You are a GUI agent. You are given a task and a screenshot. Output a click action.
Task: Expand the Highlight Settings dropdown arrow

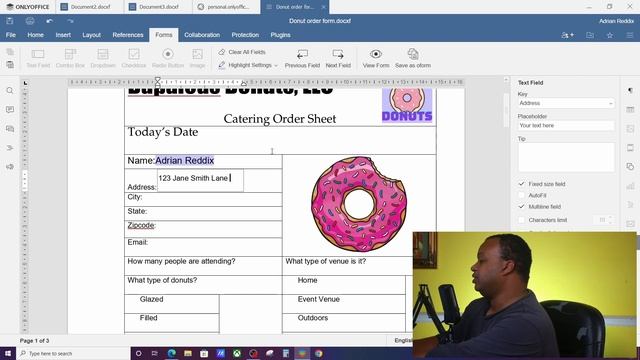pyautogui.click(x=276, y=65)
